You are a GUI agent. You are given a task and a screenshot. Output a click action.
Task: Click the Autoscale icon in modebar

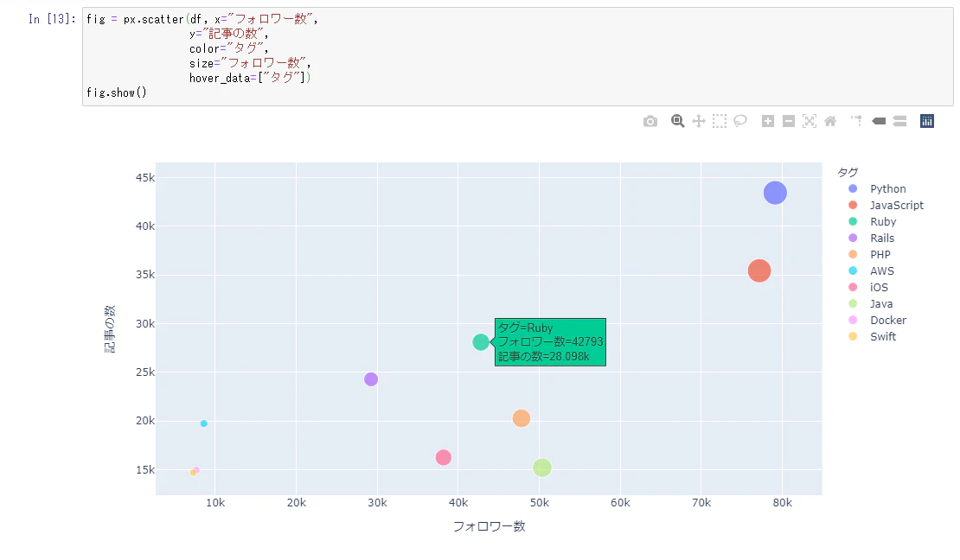pos(810,121)
